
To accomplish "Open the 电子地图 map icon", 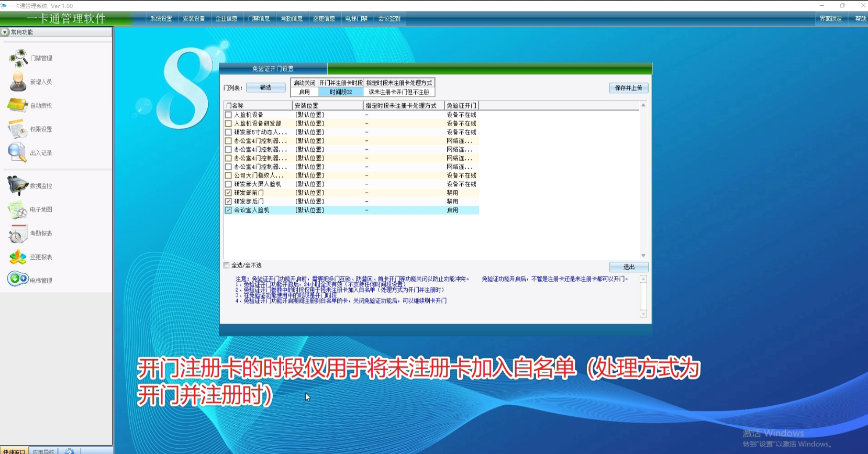I will point(18,209).
